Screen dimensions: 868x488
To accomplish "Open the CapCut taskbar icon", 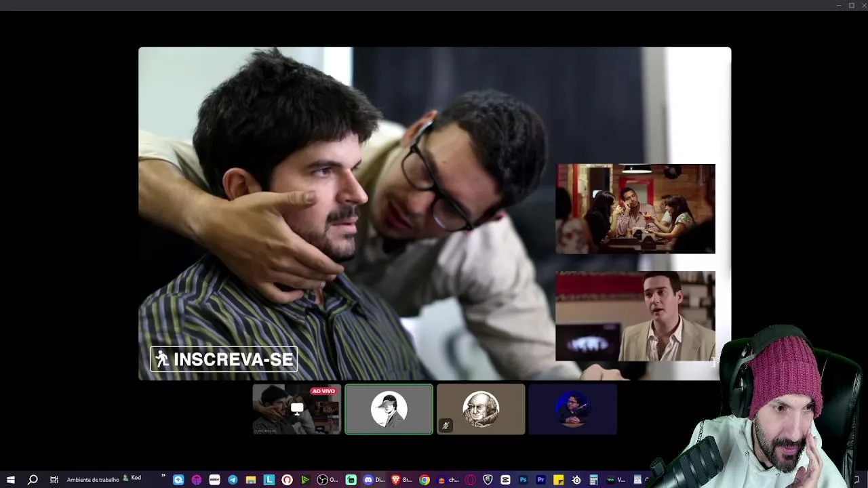I will [x=505, y=480].
